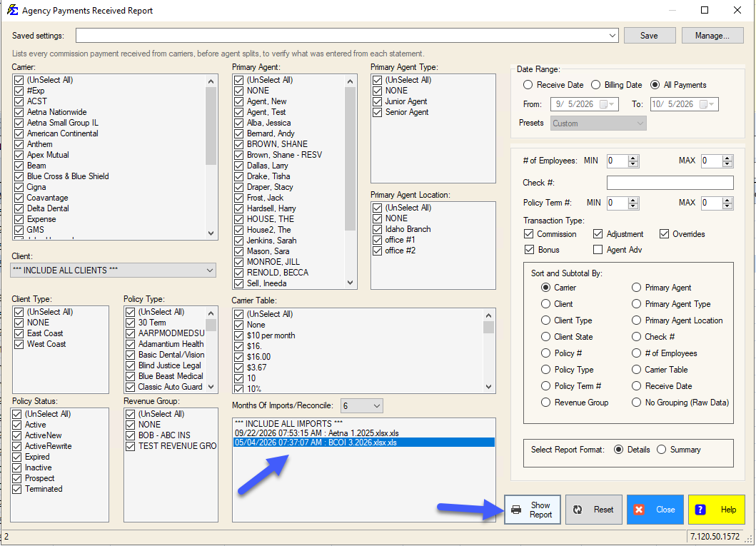
Task: Click the application logo in title bar
Action: click(x=12, y=10)
